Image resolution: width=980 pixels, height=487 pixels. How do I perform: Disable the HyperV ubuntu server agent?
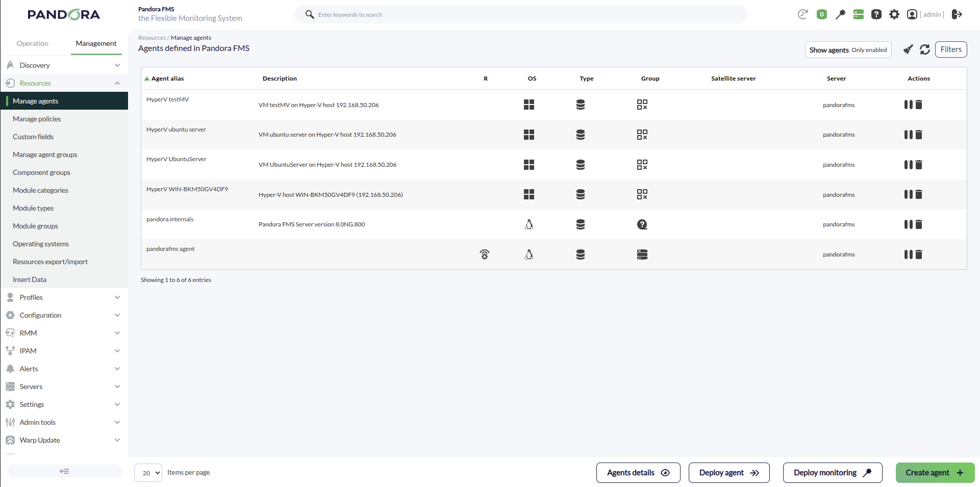[908, 135]
